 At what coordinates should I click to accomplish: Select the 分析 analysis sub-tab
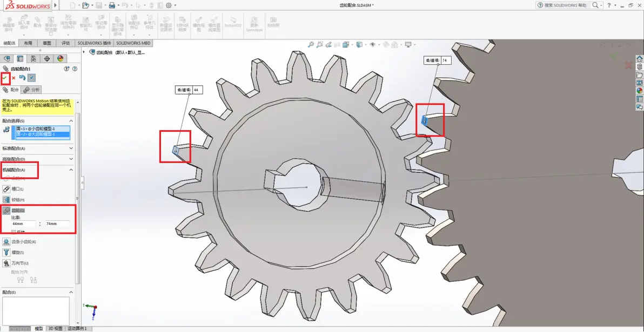point(32,90)
